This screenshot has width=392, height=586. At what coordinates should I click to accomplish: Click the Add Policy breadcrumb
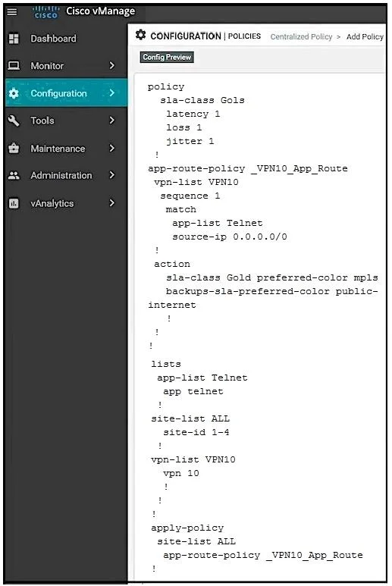(x=365, y=36)
